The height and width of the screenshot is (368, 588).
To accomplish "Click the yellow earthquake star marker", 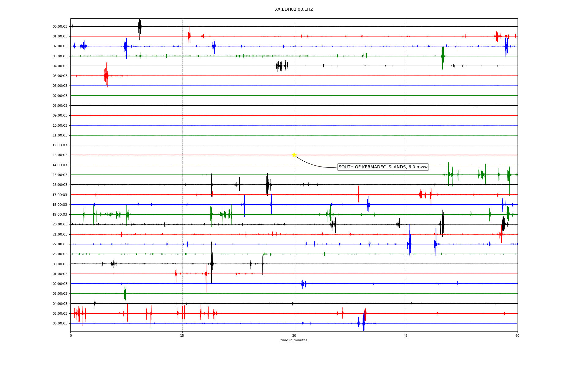I will click(294, 155).
